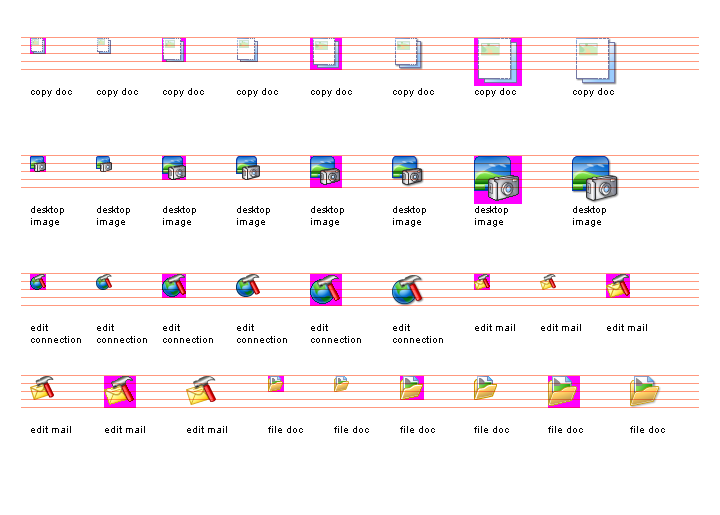
Task: Select the smallest edit mail icon without magenta background
Action: (548, 281)
